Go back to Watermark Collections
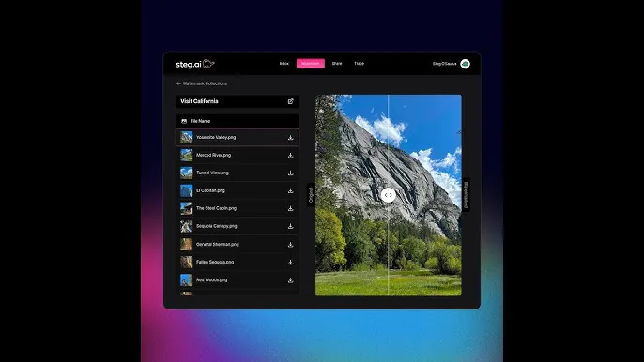 [x=202, y=83]
